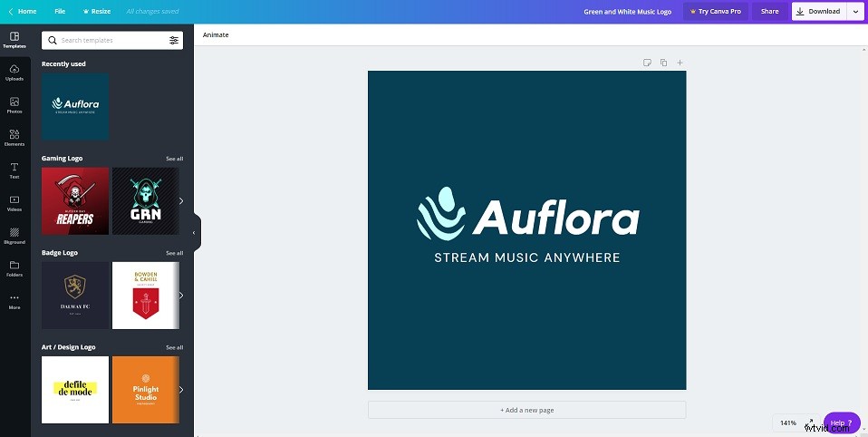Open the Photos panel
Screen dimensions: 868x437
[14, 105]
